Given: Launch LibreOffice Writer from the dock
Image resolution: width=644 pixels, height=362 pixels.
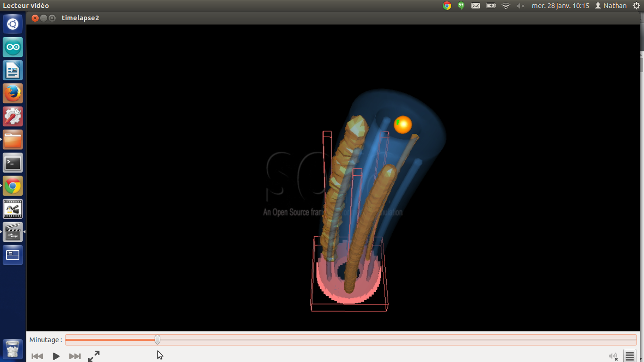Looking at the screenshot, I should (x=13, y=70).
